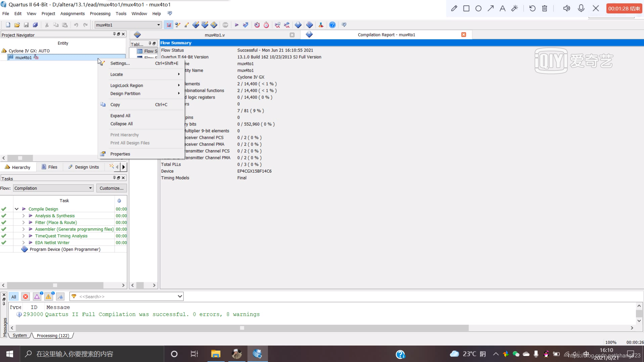Click the Open file folder icon
644x362 pixels.
17,25
